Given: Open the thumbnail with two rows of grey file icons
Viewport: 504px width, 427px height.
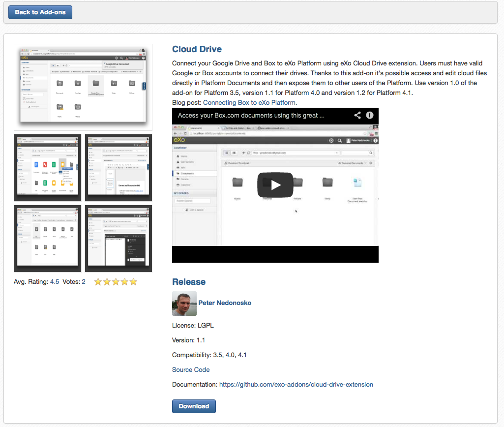Looking at the screenshot, I should (48, 239).
